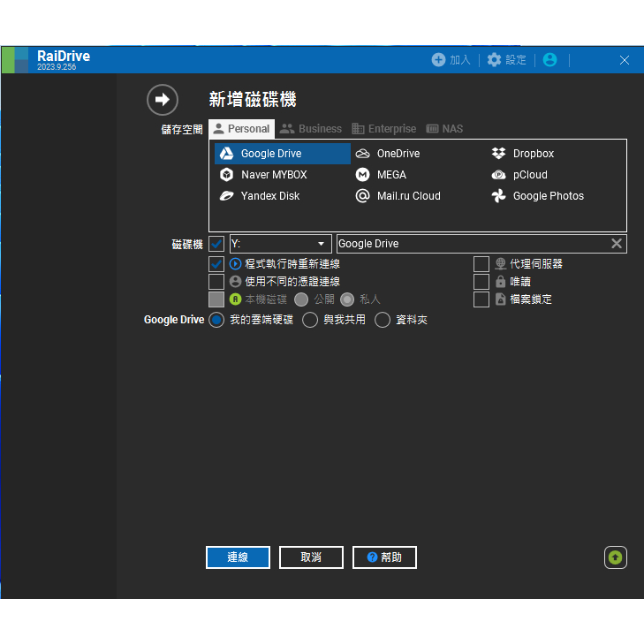The width and height of the screenshot is (644, 644).
Task: Select the Mail.ru Cloud icon
Action: click(x=362, y=196)
